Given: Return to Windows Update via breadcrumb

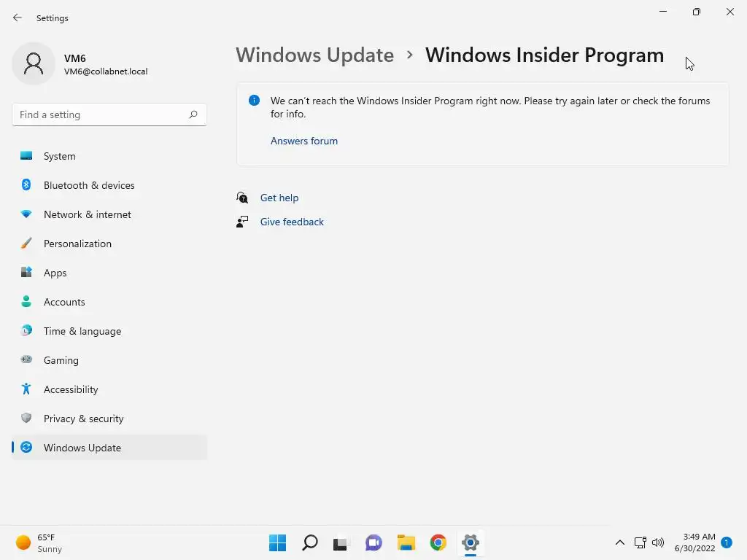Looking at the screenshot, I should coord(314,55).
